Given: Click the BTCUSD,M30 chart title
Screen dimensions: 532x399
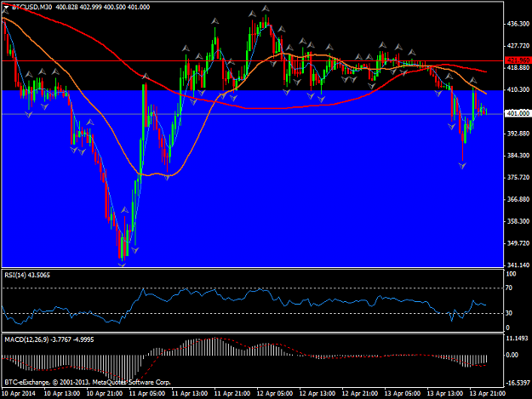Looking at the screenshot, I should tap(31, 7).
